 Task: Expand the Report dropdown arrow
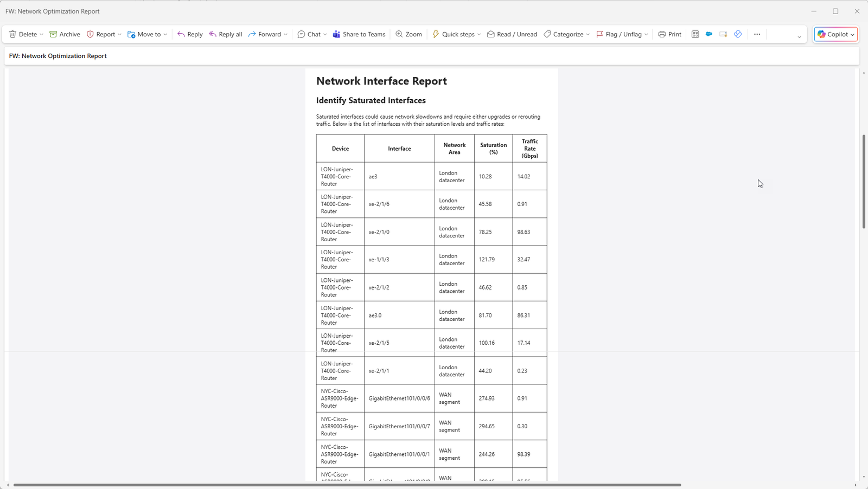coord(119,34)
